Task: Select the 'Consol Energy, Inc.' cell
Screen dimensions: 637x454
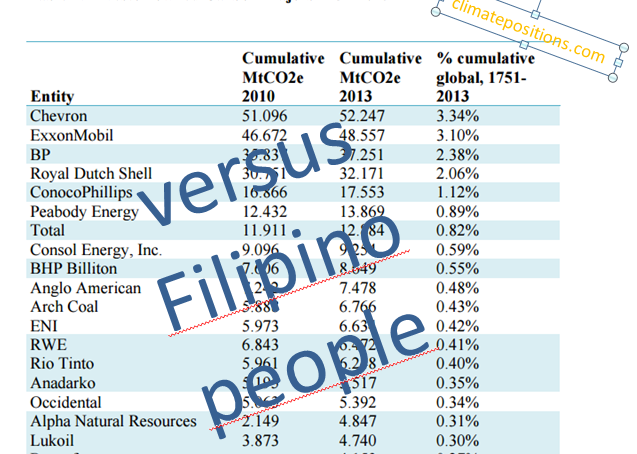Action: click(x=96, y=250)
